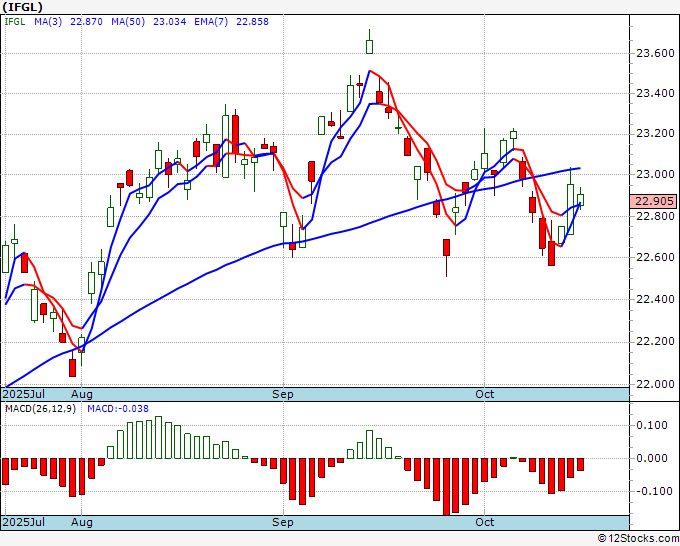The height and width of the screenshot is (546, 680).
Task: Click the 23.200 price axis label
Action: (x=655, y=134)
